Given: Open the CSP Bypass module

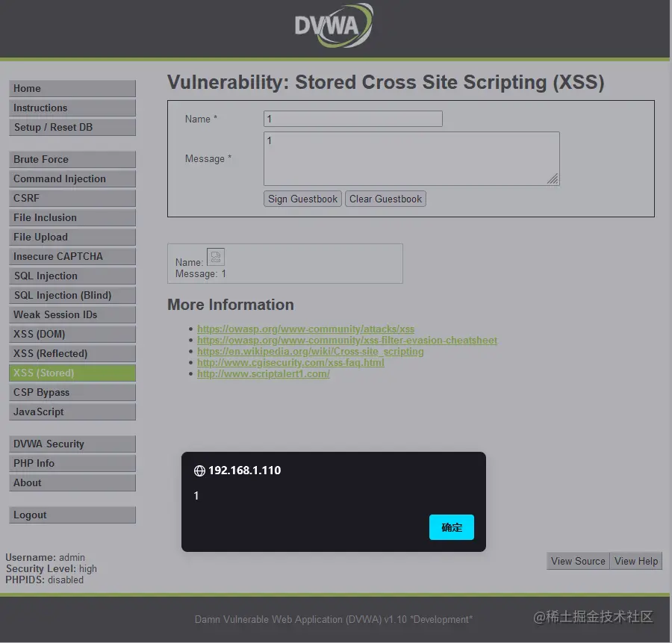Looking at the screenshot, I should [72, 392].
